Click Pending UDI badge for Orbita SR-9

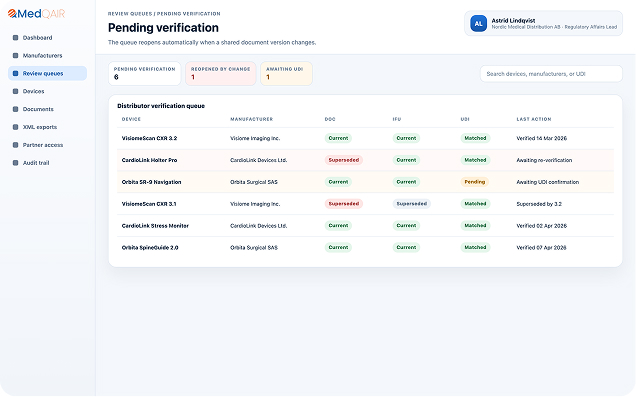(475, 182)
